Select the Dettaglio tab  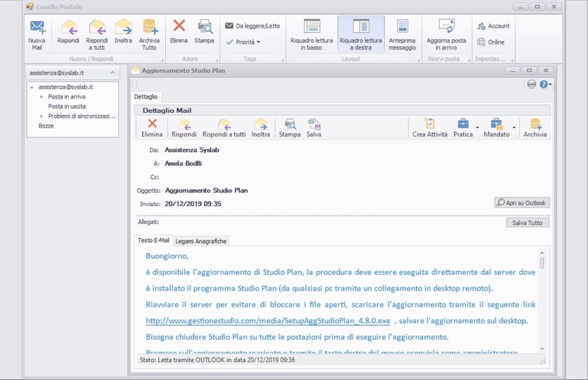point(145,97)
